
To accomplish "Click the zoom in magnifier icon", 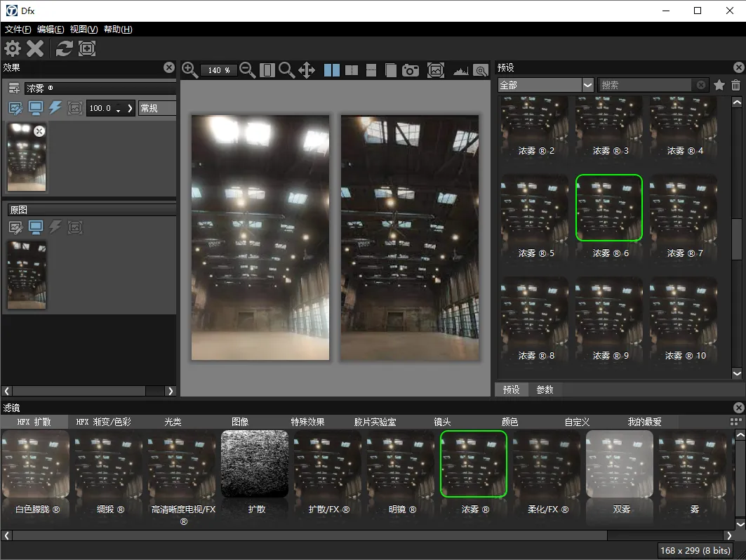I will [189, 69].
